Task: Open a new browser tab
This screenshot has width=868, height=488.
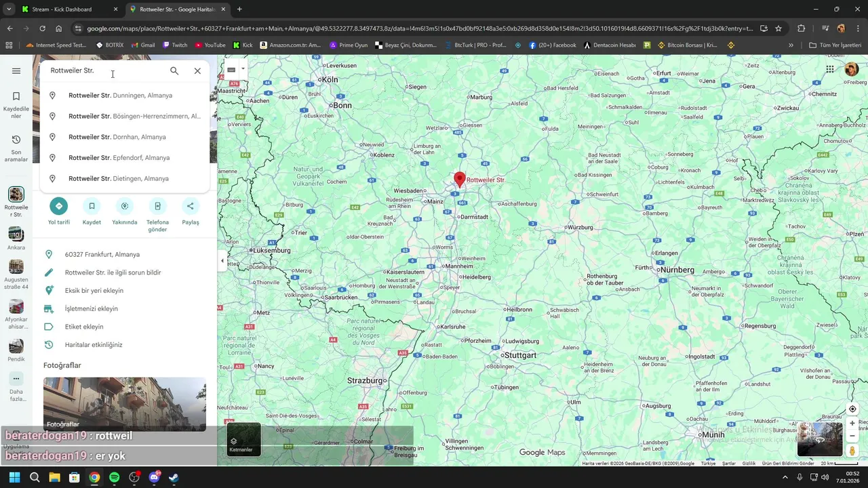Action: tap(239, 9)
